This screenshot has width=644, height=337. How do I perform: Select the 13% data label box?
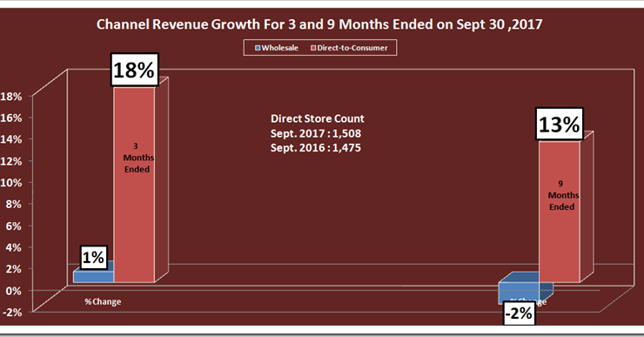click(x=560, y=125)
